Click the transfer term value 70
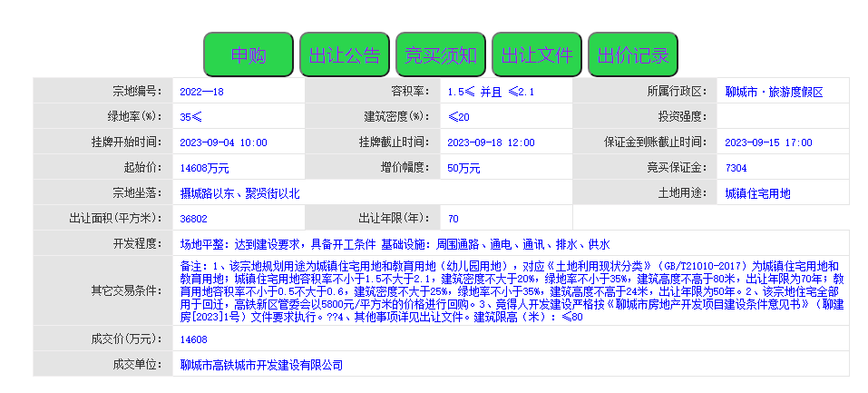 tap(454, 219)
